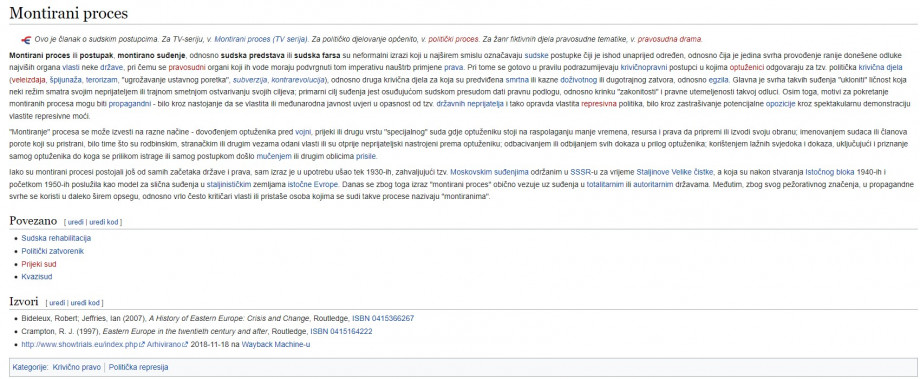Click the disambiguation arrow icon in the hatnote
Viewport: 920px width, 379px height.
pyautogui.click(x=26, y=39)
